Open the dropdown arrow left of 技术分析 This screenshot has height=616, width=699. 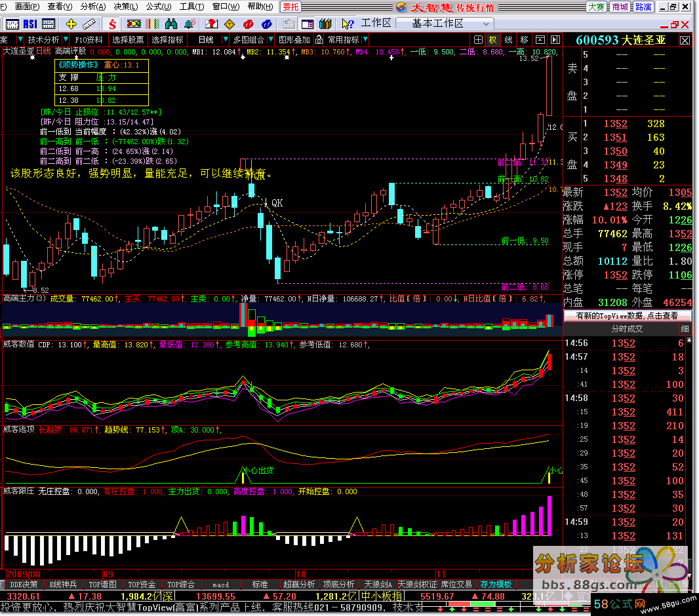[x=20, y=40]
